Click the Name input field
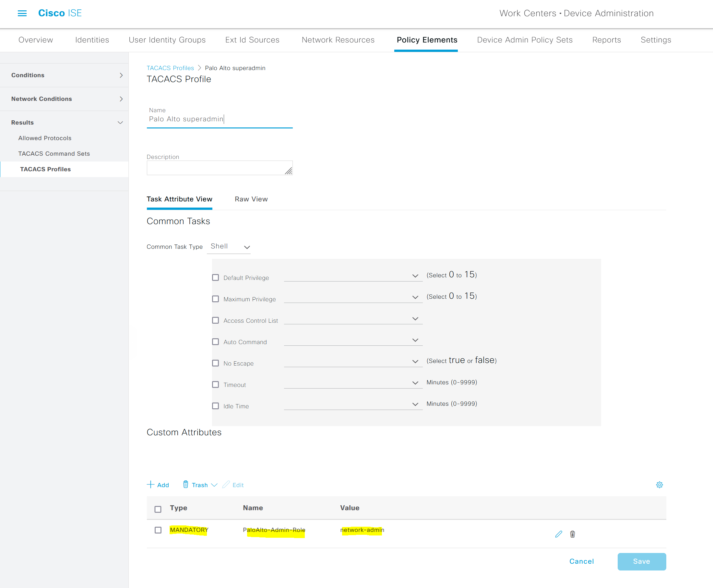This screenshot has height=588, width=713. click(220, 119)
